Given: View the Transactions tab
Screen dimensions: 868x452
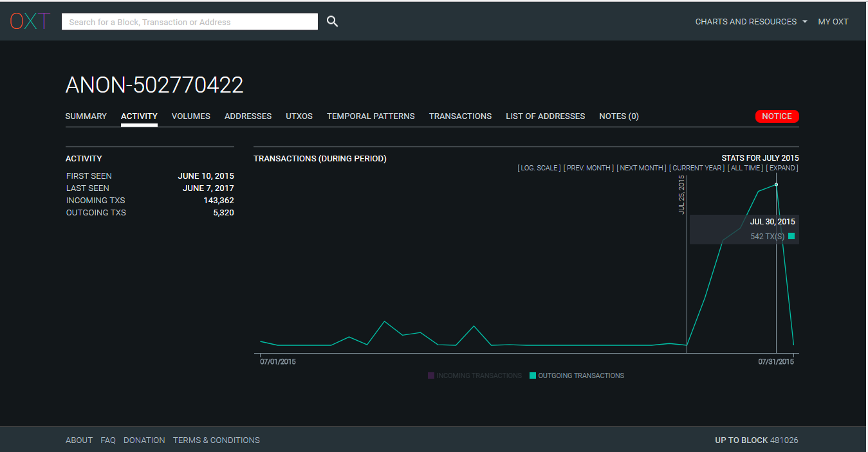Looking at the screenshot, I should coord(460,116).
